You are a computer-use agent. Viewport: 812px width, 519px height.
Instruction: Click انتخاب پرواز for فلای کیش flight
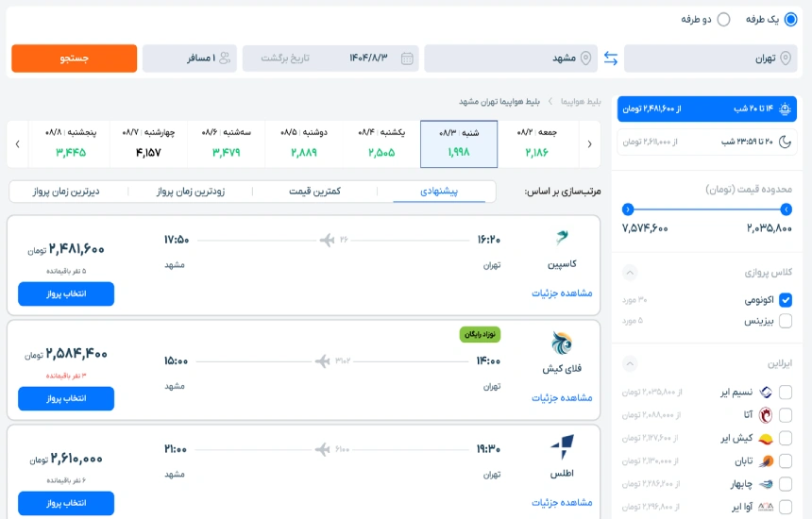66,398
